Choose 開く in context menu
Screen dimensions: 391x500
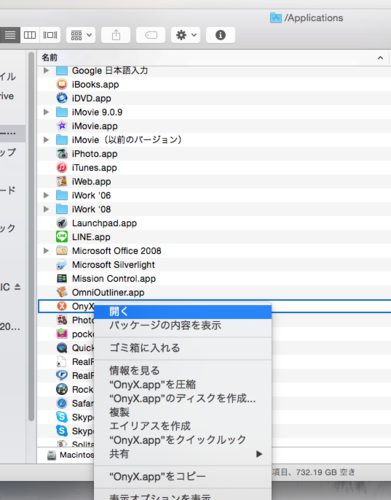coord(183,312)
